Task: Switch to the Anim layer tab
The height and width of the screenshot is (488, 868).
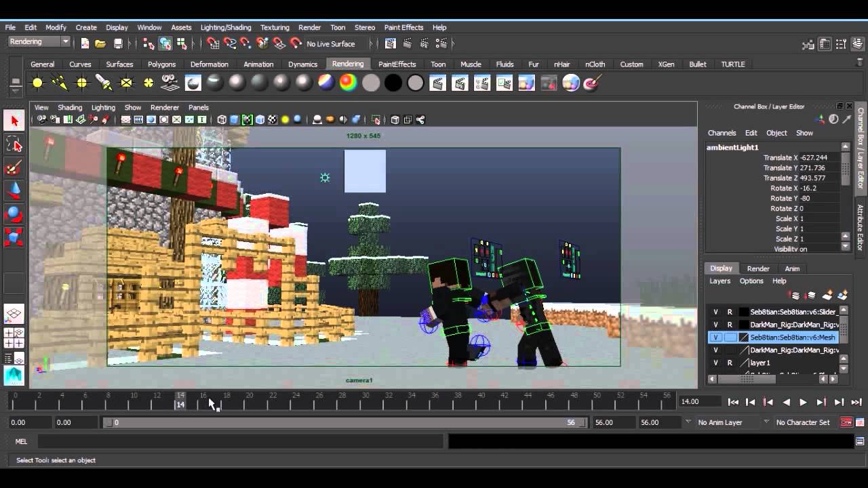Action: pos(792,268)
